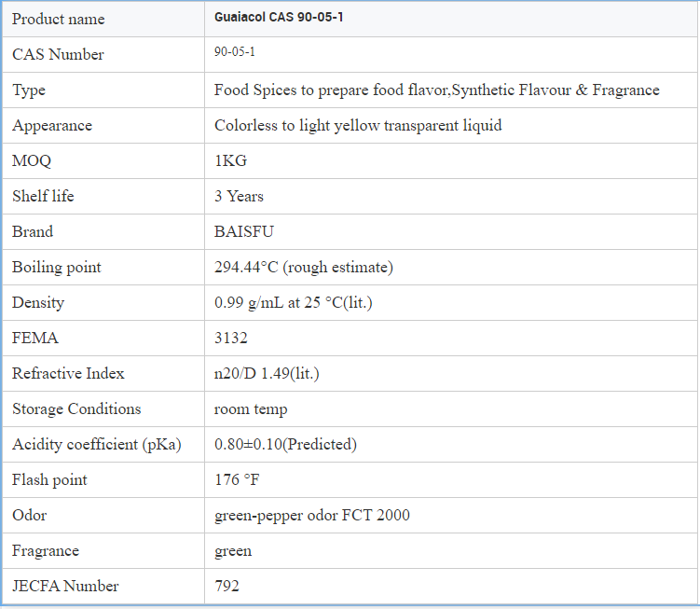Click the Product name row label
The image size is (700, 609).
tap(58, 19)
